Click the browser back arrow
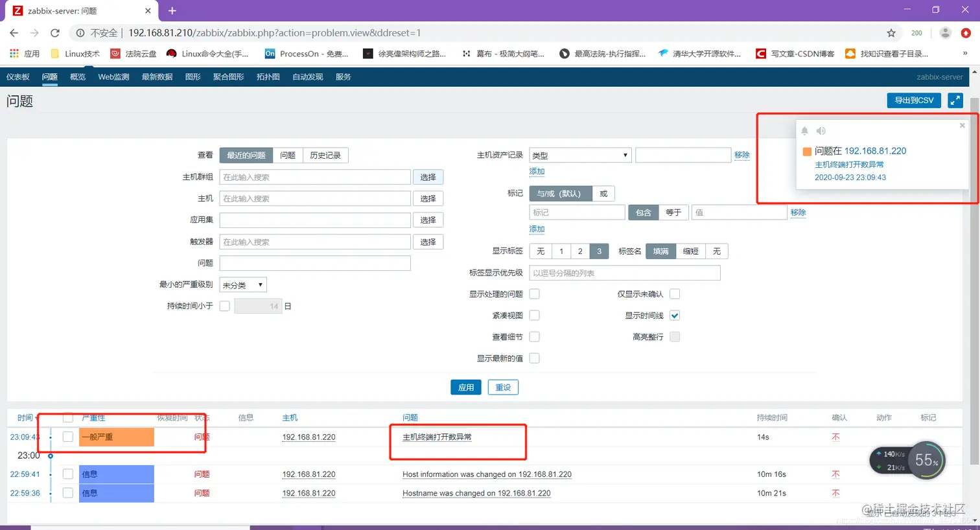This screenshot has width=980, height=530. (x=14, y=33)
